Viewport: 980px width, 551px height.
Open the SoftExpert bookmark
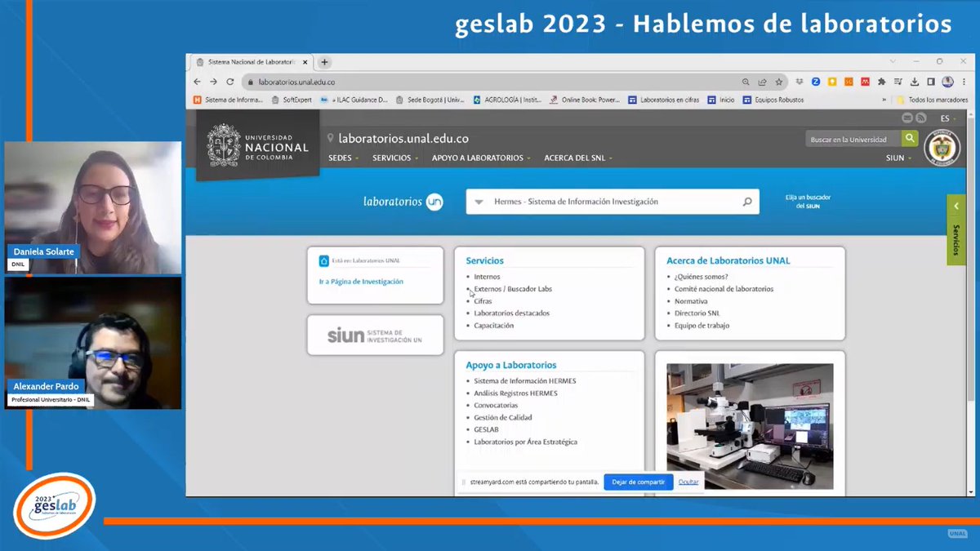292,100
